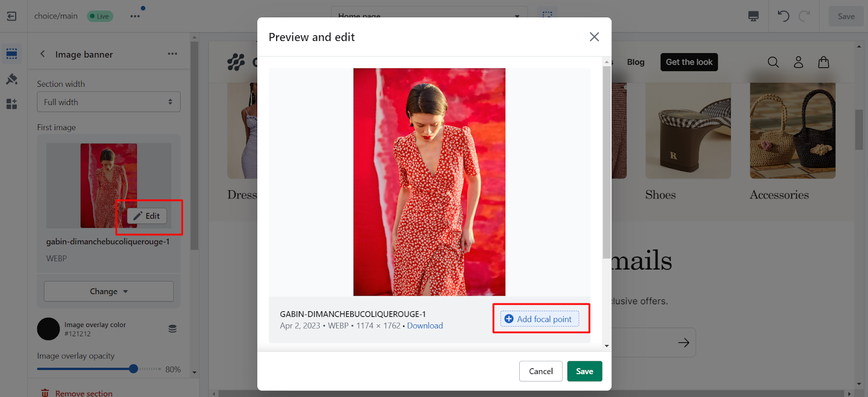Viewport: 868px width, 397px height.
Task: Expand the Section width dropdown
Action: coord(108,102)
